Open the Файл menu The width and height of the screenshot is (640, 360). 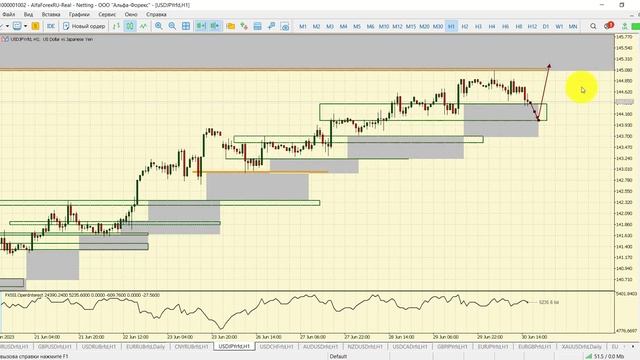9,14
